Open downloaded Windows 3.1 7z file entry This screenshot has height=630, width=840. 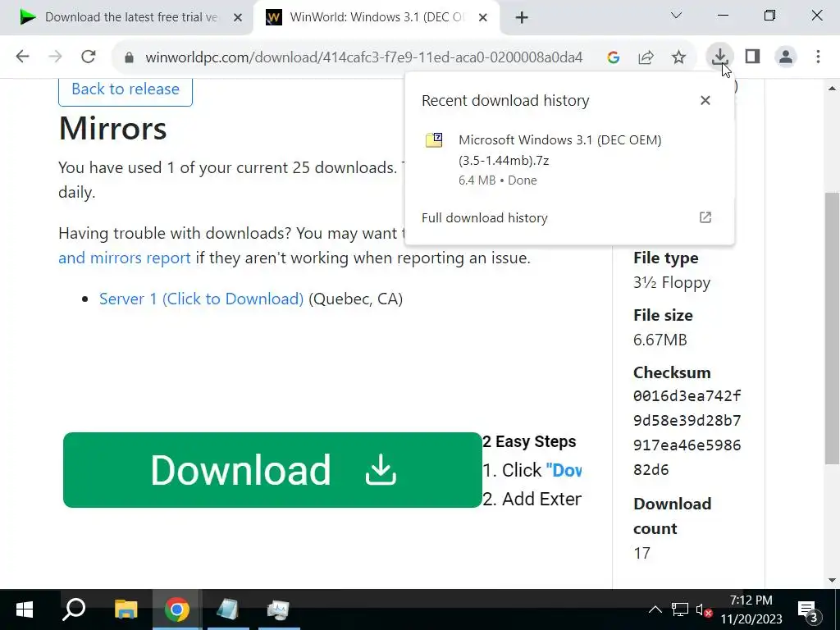coord(569,160)
